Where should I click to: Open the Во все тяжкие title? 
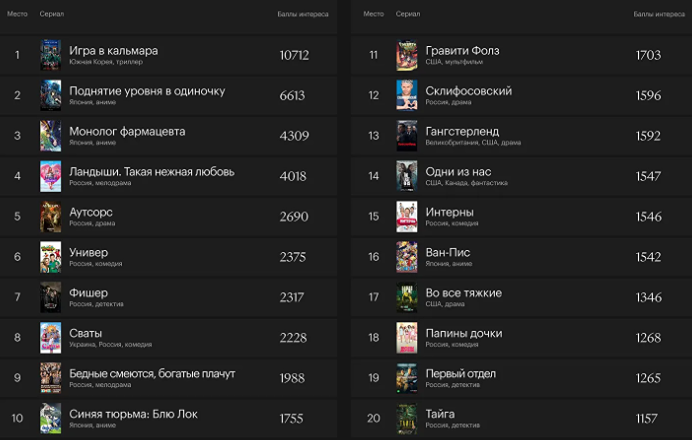coord(463,293)
